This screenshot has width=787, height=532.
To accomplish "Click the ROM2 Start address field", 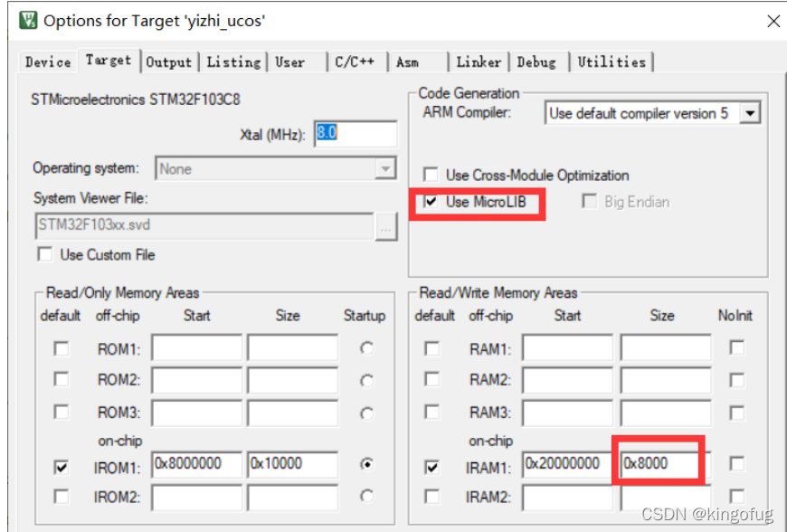I will (197, 380).
